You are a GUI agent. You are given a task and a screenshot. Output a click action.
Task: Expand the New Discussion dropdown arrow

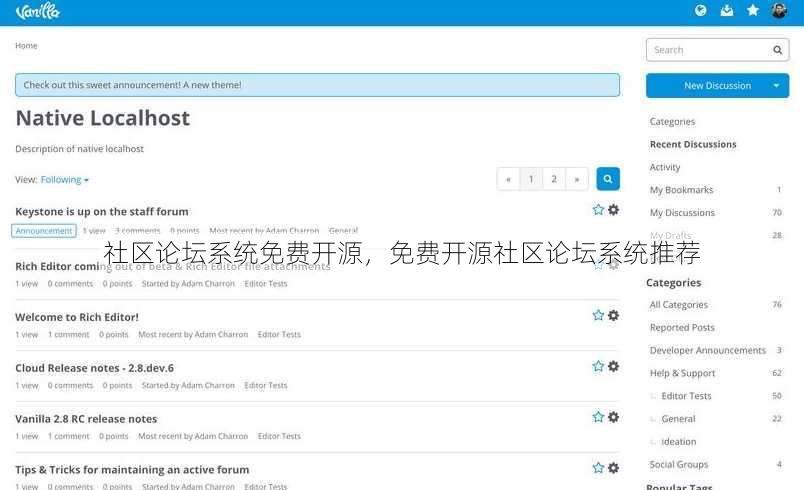point(776,86)
